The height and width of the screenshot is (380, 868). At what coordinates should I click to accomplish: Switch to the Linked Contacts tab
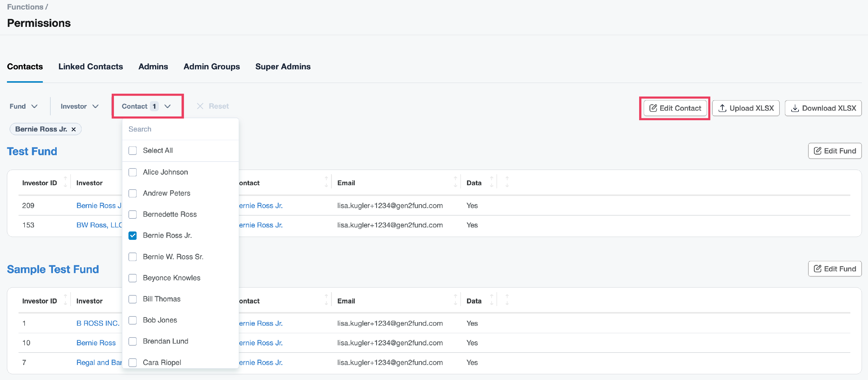tap(90, 67)
